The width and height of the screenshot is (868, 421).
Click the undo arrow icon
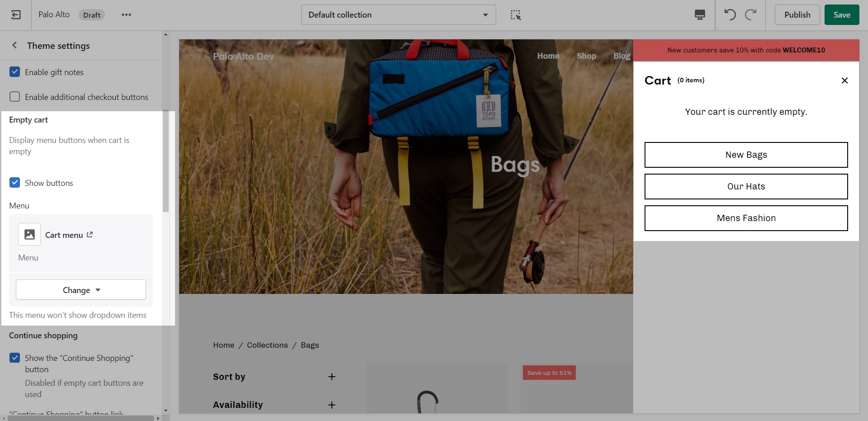pos(730,15)
